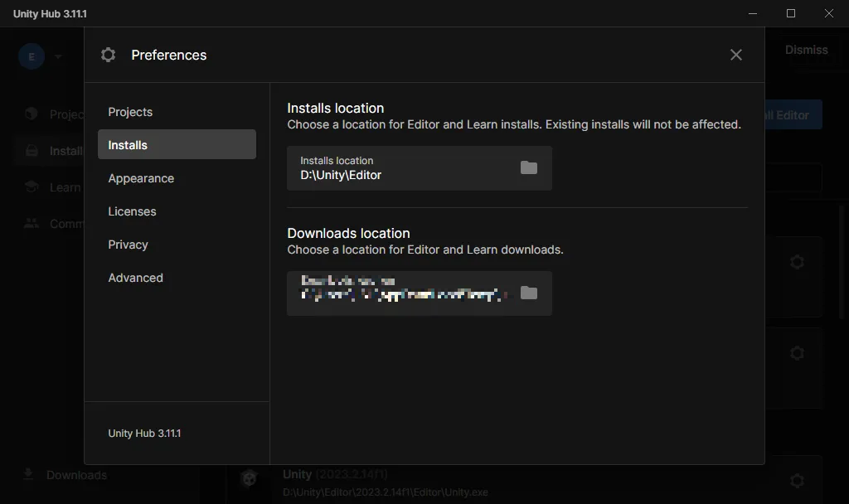Click the Unity 2023.2.14f1 install entry title
The height and width of the screenshot is (504, 849).
click(x=335, y=474)
